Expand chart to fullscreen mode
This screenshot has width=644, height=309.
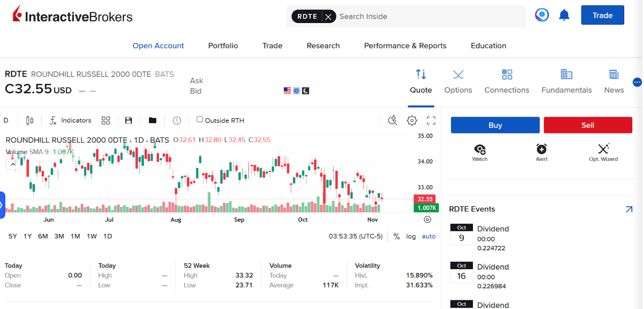point(431,120)
